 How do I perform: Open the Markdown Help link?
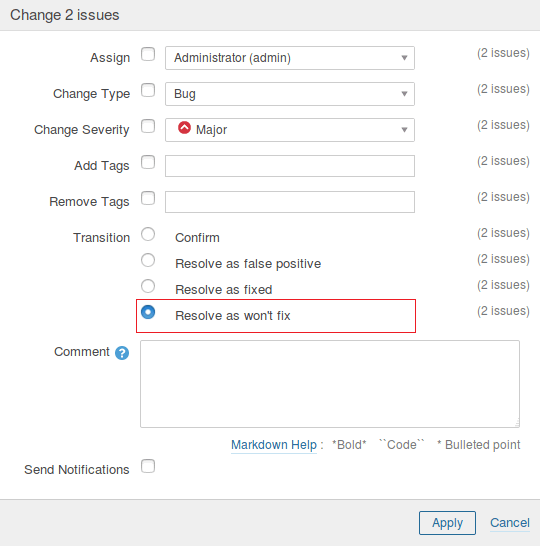click(x=274, y=445)
